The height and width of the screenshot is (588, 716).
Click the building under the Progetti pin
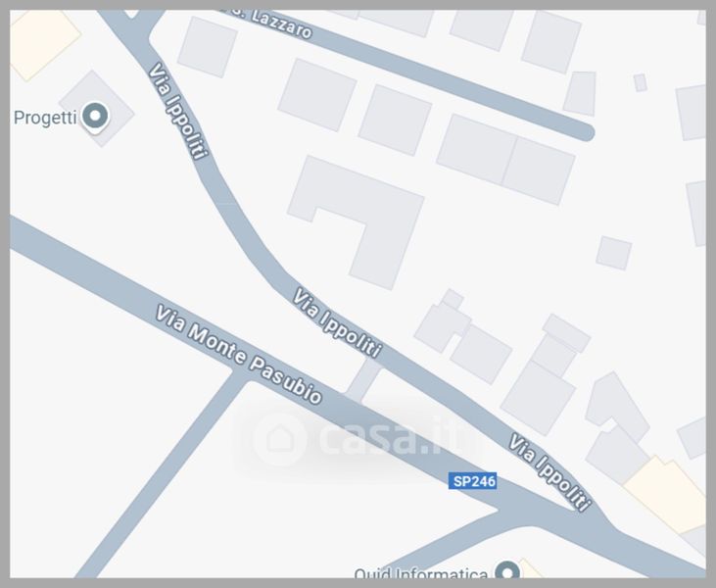pyautogui.click(x=97, y=108)
